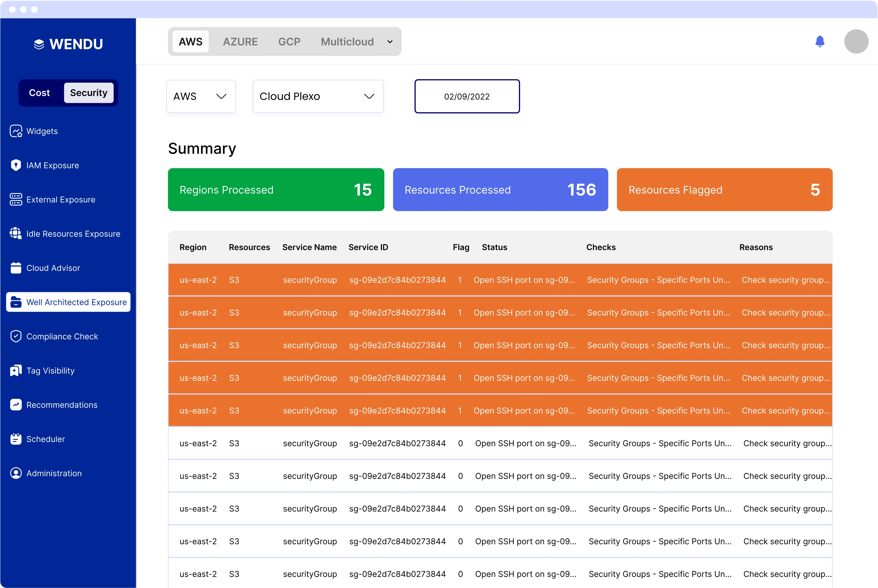Open notifications via the bell icon
This screenshot has height=588, width=878.
point(820,42)
